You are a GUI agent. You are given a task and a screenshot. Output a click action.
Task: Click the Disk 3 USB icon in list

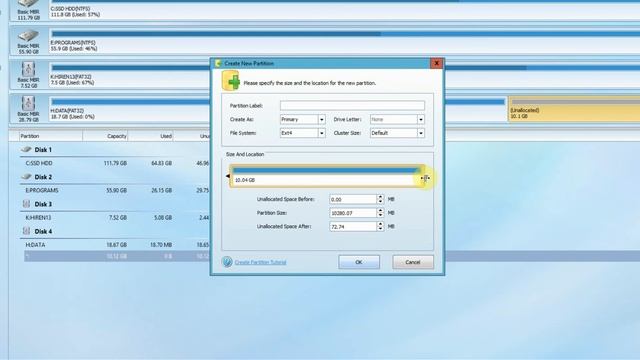click(27, 204)
